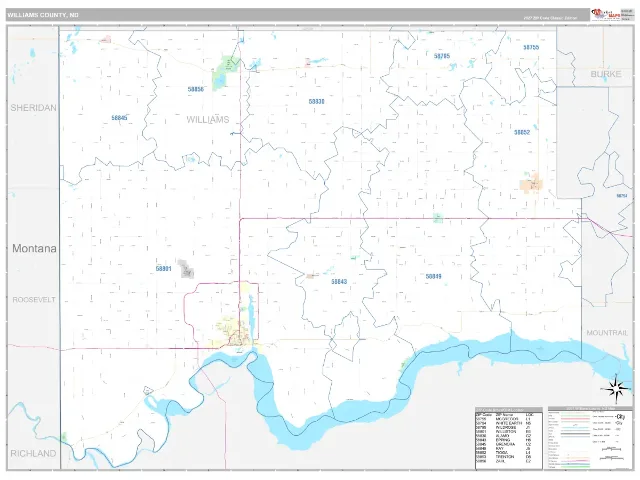Click the orange Tioga city area
This screenshot has height=480, width=640.
pyautogui.click(x=532, y=183)
